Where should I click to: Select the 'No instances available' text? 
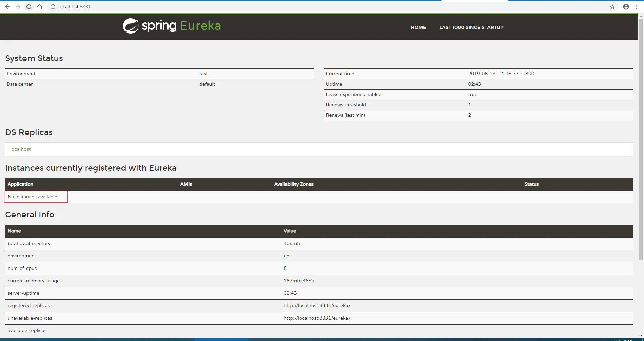(x=33, y=197)
